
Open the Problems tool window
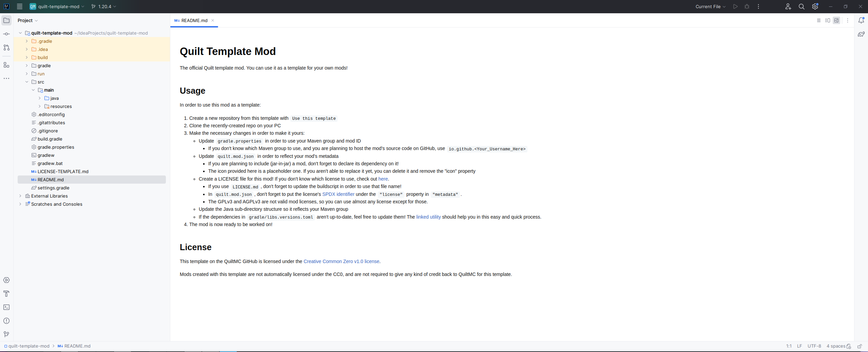pos(7,321)
